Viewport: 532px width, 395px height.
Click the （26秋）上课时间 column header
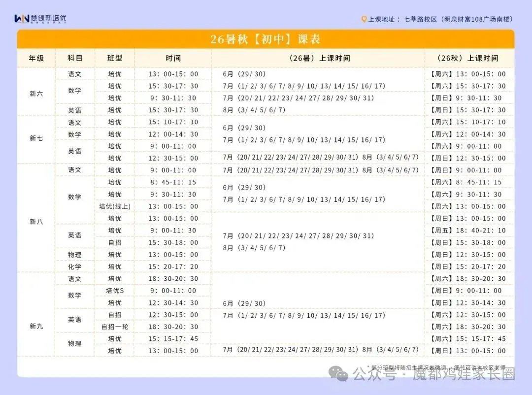[x=469, y=58]
